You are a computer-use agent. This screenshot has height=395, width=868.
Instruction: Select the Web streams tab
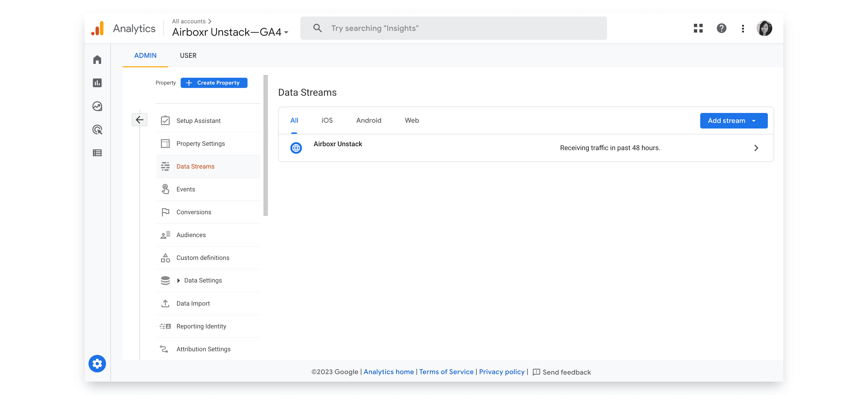click(x=412, y=120)
